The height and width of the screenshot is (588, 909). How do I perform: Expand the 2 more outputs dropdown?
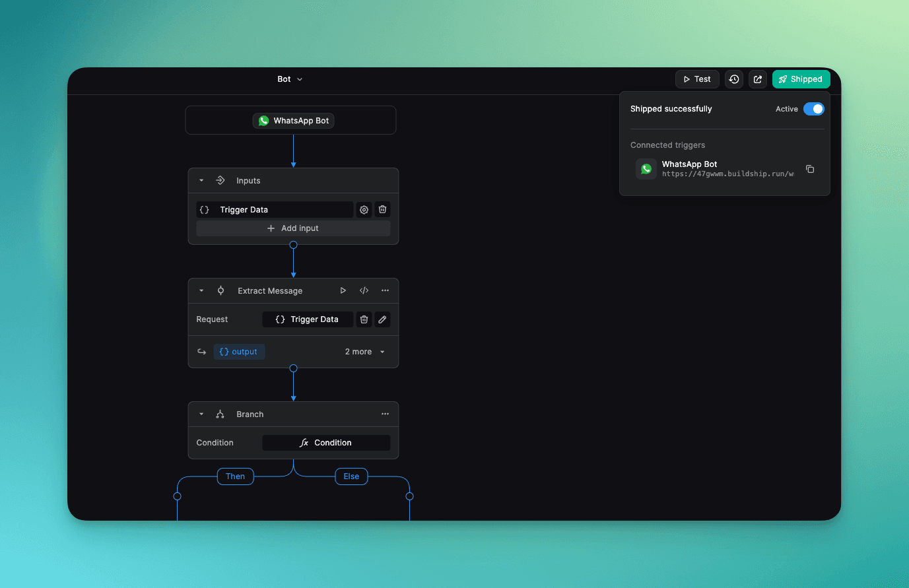tap(365, 352)
